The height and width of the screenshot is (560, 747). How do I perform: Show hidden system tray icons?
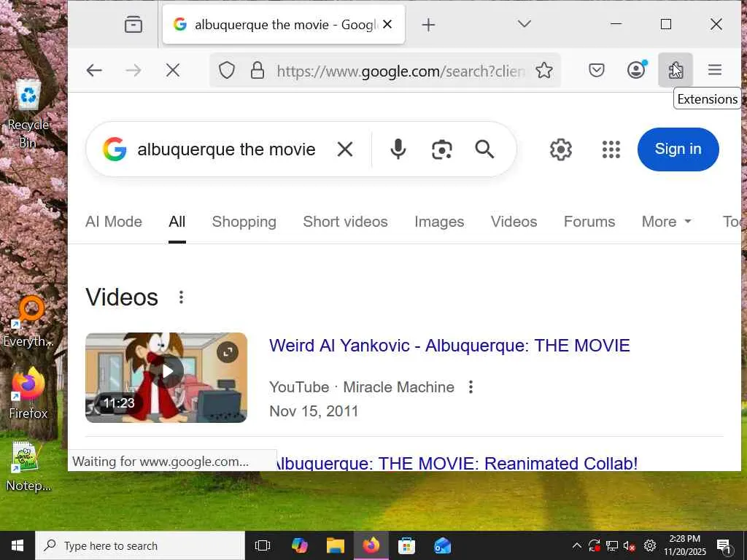[576, 545]
